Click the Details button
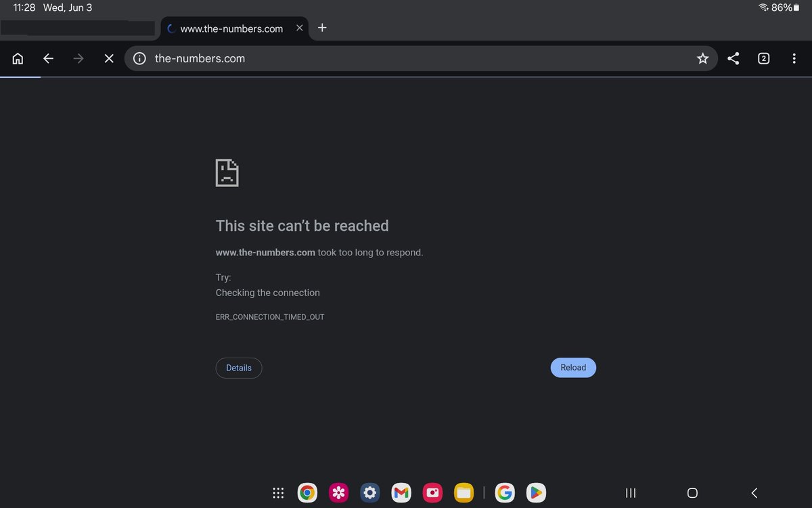Viewport: 812px width, 508px height. (x=239, y=368)
